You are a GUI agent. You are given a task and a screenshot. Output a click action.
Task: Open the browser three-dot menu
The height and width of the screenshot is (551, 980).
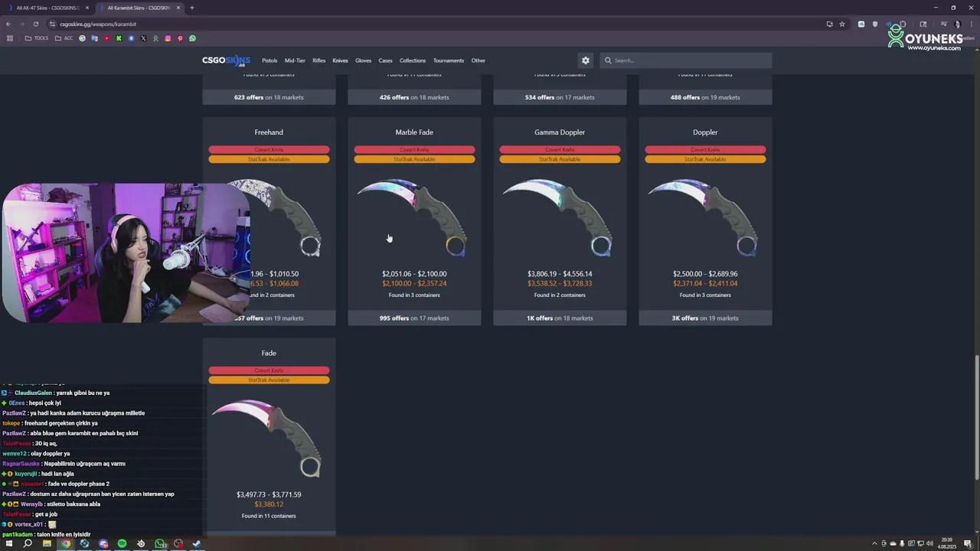(972, 24)
